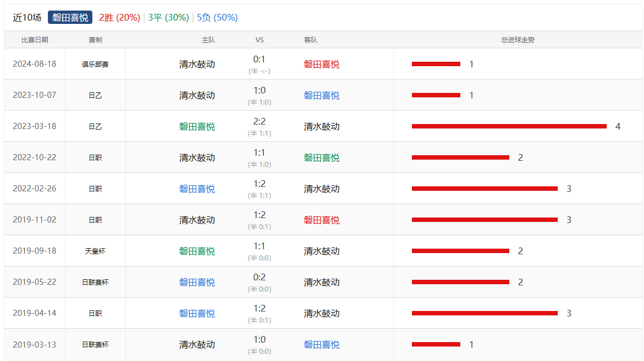Open home team 磐田喜悦 in 2023-03-18 row

coord(197,127)
